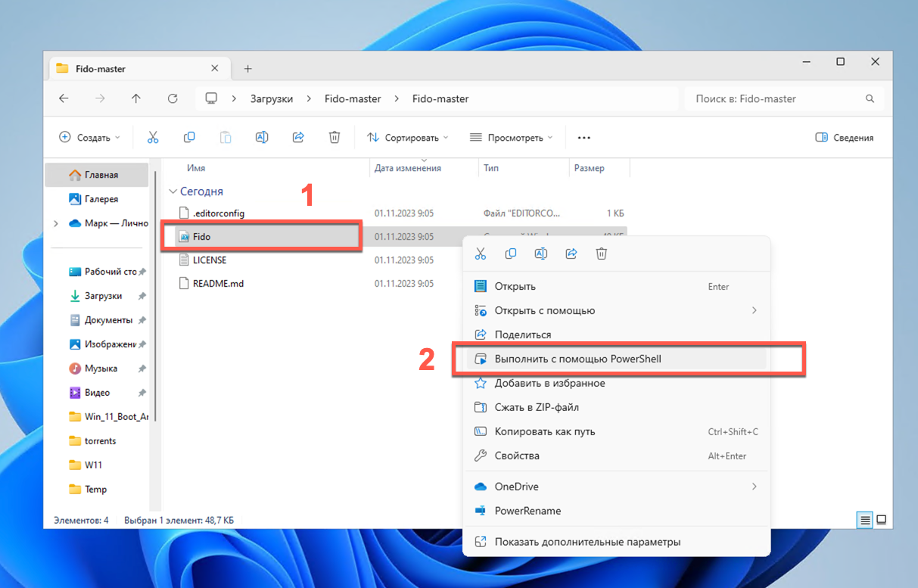Click the Rename icon in the toolbar
Viewport: 918px width, 588px height.
pos(262,137)
